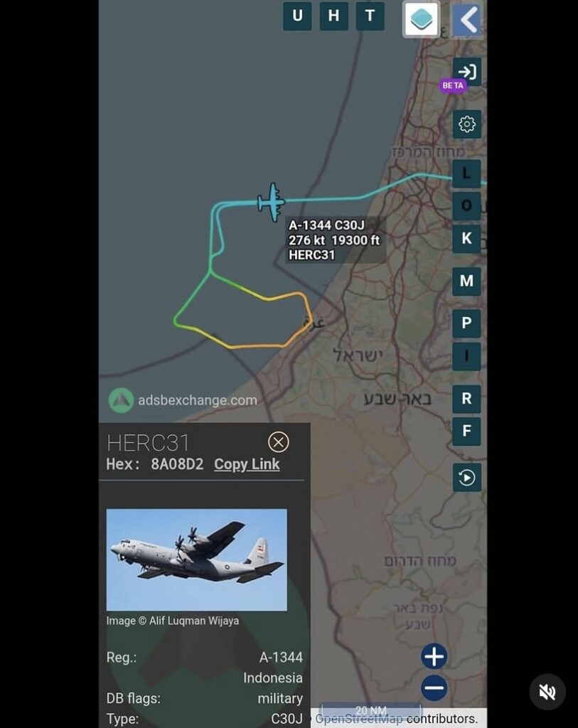Click the login arrow icon

466,72
